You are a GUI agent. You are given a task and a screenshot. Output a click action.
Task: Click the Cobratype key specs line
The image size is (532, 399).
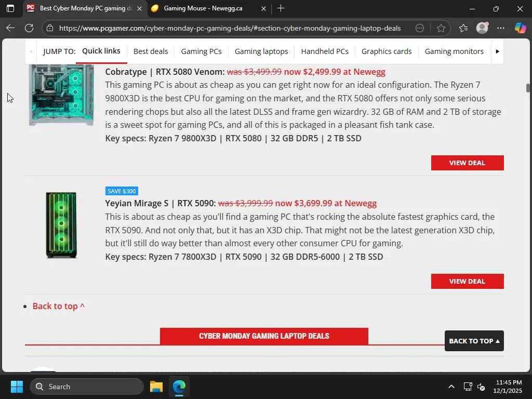233,138
